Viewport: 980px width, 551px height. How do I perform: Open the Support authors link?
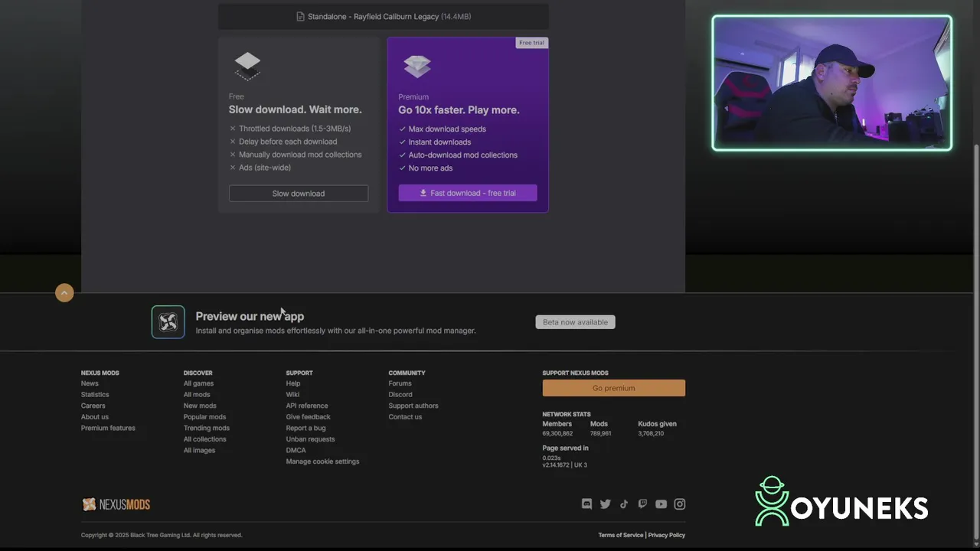pyautogui.click(x=413, y=406)
